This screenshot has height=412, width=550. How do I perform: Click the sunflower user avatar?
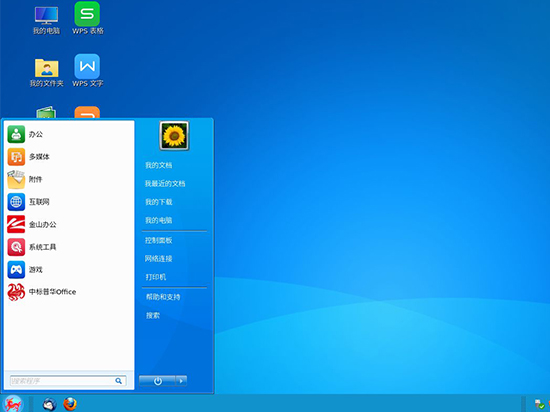click(174, 136)
